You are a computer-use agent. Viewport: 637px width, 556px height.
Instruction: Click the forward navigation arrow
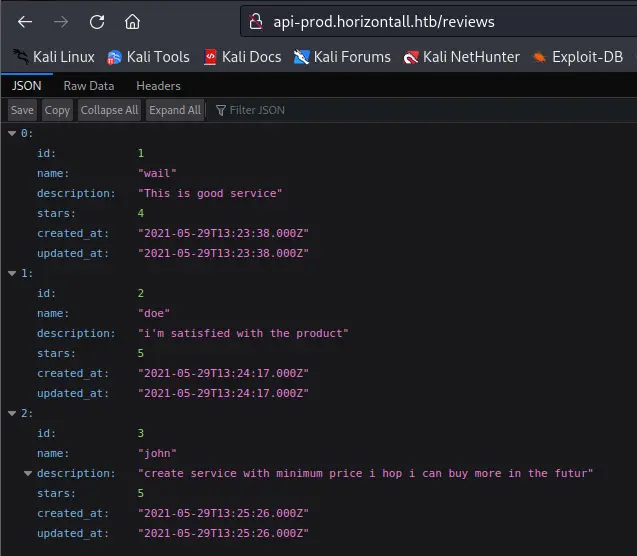pos(61,22)
